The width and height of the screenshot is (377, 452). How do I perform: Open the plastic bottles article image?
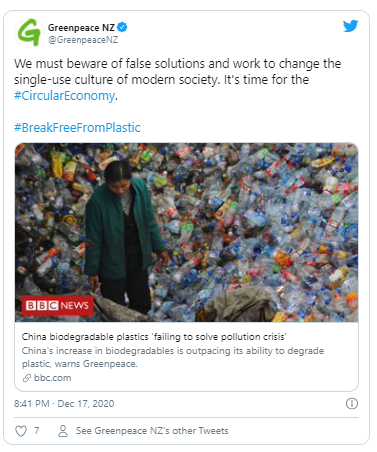(x=186, y=232)
